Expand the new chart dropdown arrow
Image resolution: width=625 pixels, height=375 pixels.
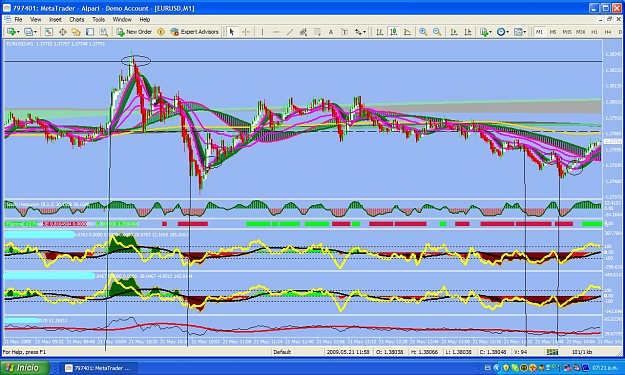[18, 32]
